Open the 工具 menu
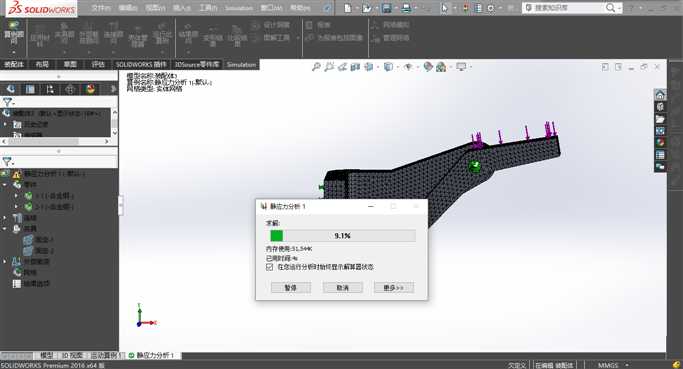The height and width of the screenshot is (369, 683). (x=208, y=8)
